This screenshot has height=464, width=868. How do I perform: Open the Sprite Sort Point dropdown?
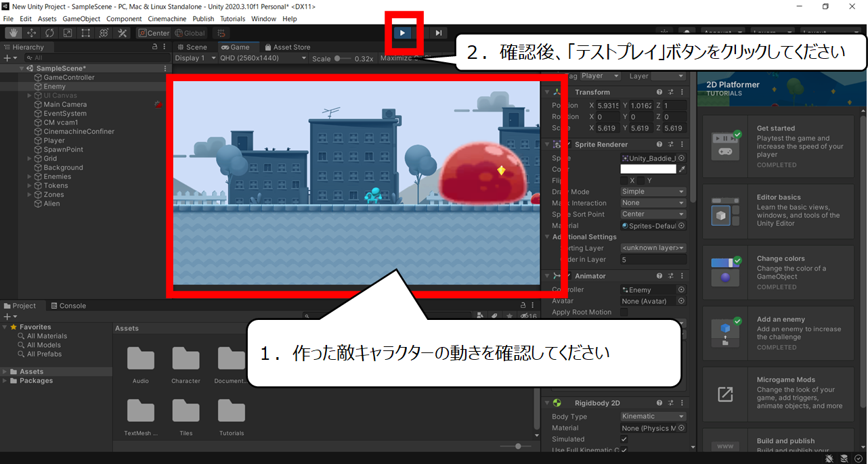653,214
